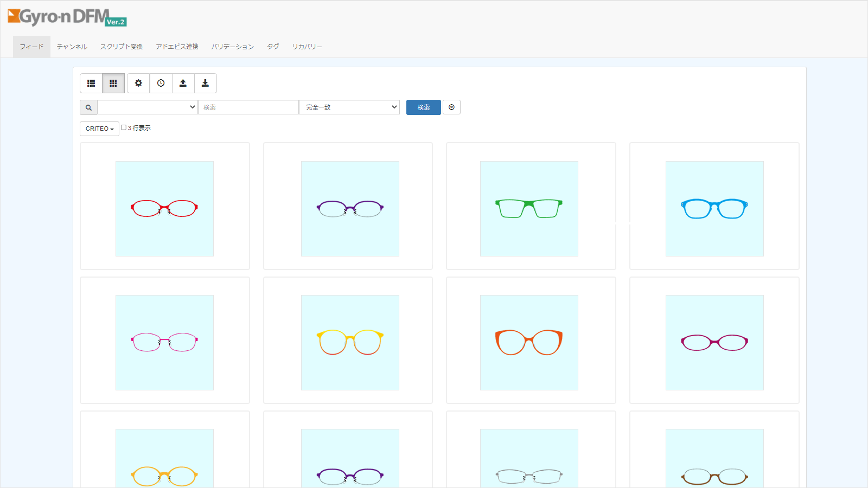Select the brown glasses thumbnail in third row
This screenshot has height=488, width=868.
[x=714, y=459]
